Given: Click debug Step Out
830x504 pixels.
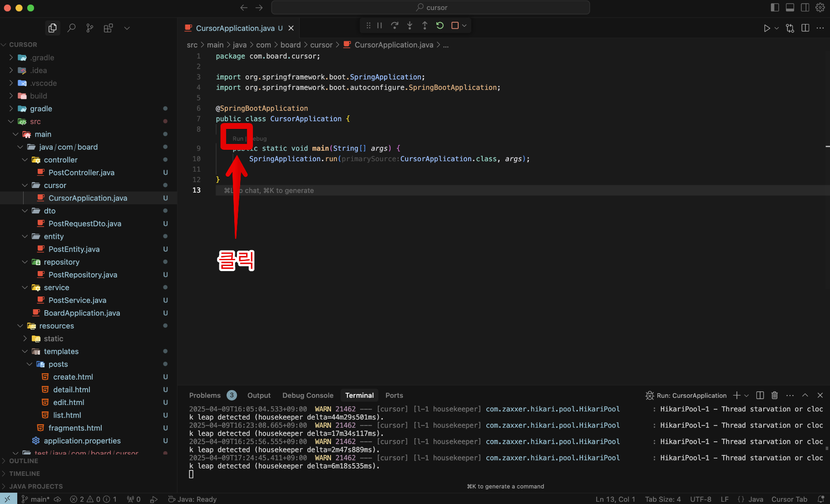Looking at the screenshot, I should [x=425, y=25].
